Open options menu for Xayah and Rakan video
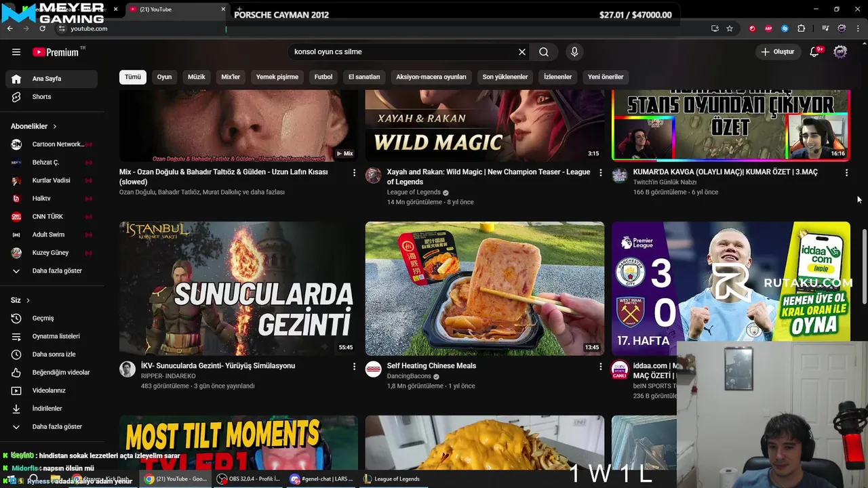This screenshot has width=868, height=488. (600, 173)
